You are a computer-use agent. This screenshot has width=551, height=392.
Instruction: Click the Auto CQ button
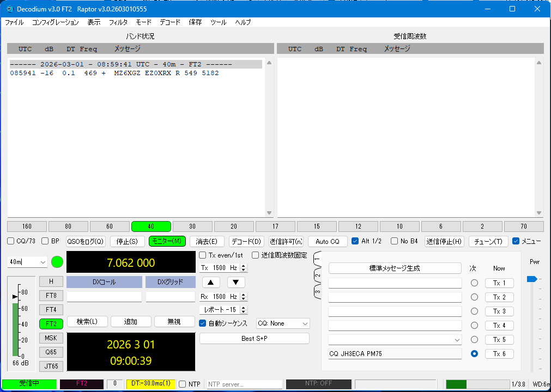328,241
